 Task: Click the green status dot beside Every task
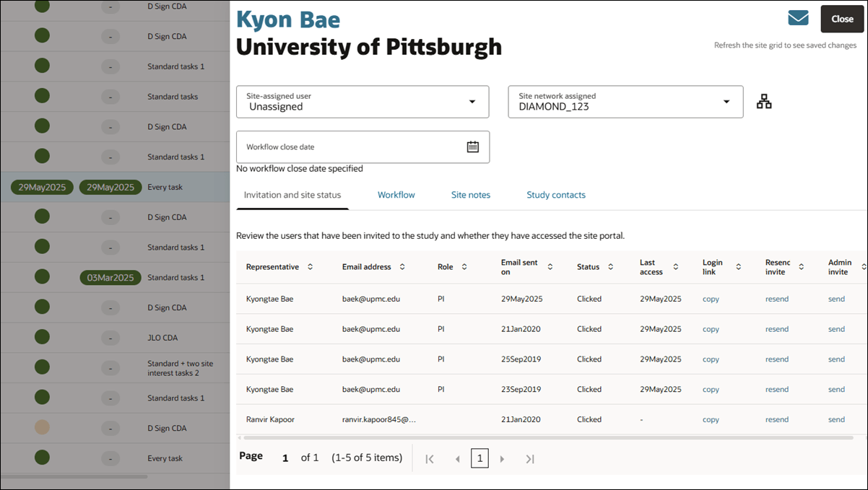tap(41, 458)
